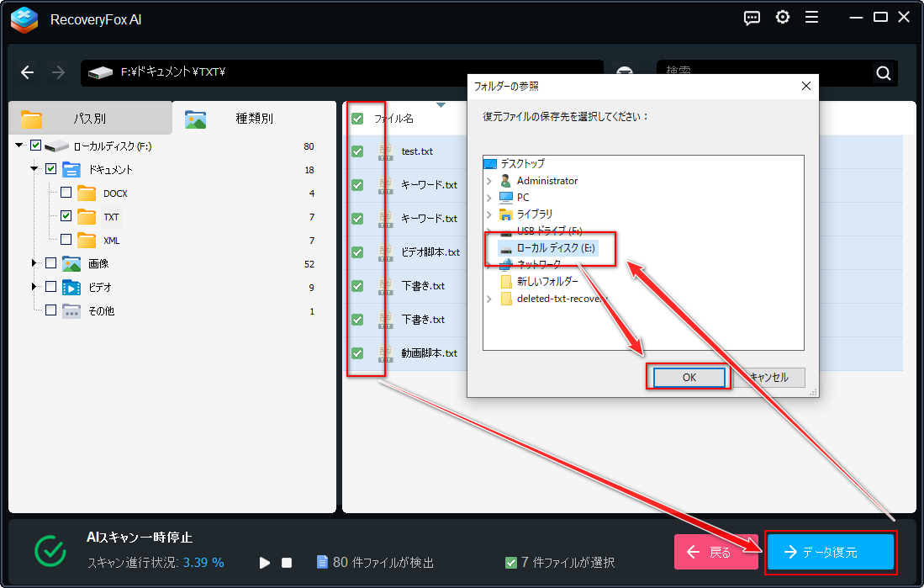Click the データ復元 button
The width and height of the screenshot is (924, 588).
(831, 553)
